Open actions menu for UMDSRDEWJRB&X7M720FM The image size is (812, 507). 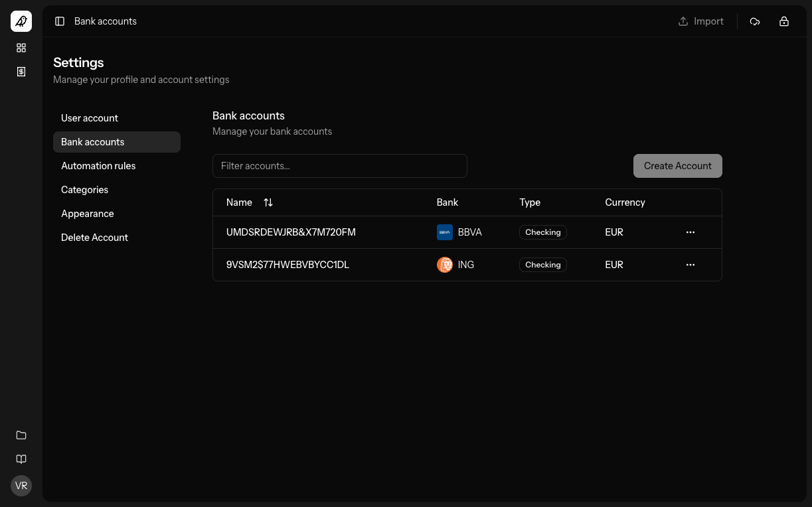pyautogui.click(x=690, y=232)
